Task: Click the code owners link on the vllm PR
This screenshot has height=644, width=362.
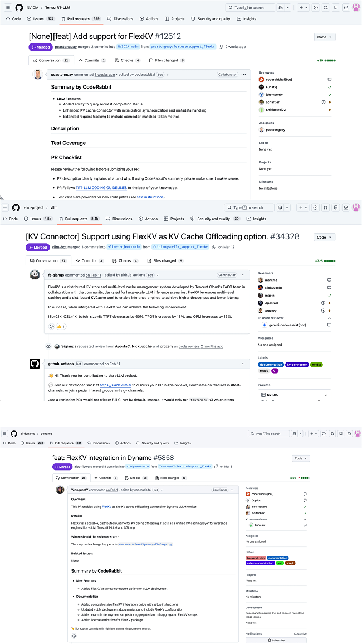Action: point(189,347)
